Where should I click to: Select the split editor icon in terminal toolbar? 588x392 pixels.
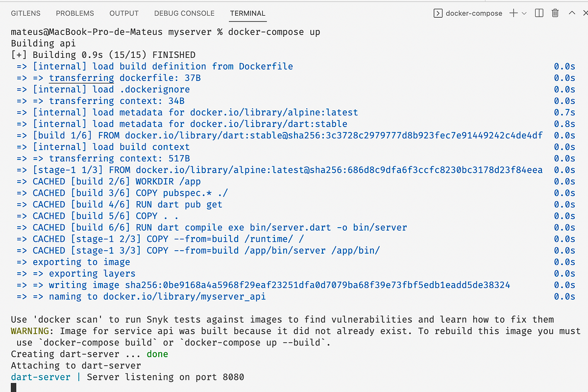(538, 13)
